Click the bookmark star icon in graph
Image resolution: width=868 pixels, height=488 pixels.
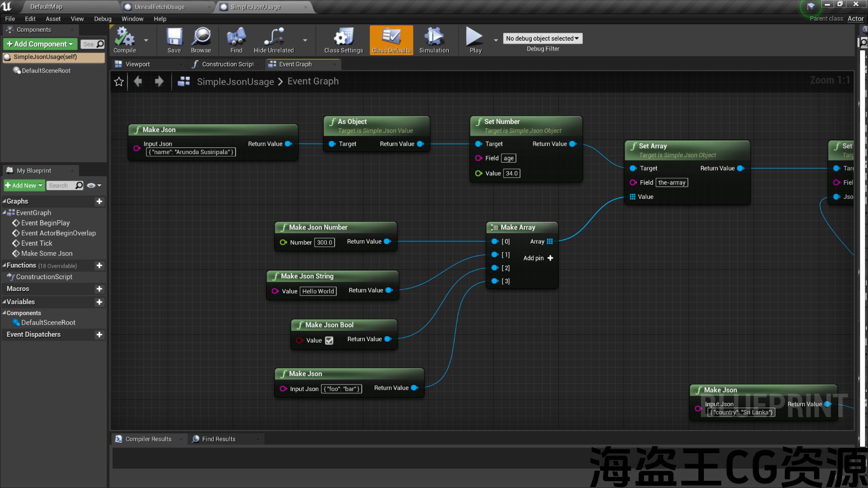coord(119,81)
